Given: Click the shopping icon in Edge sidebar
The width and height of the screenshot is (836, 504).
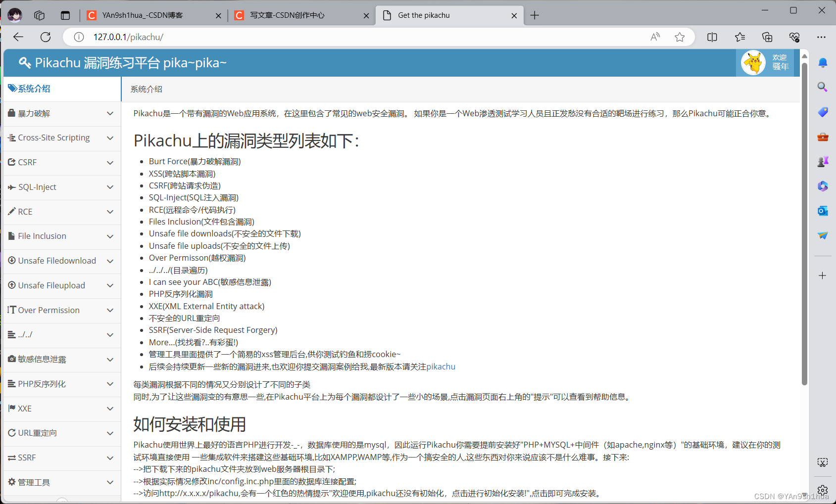Looking at the screenshot, I should tap(823, 112).
